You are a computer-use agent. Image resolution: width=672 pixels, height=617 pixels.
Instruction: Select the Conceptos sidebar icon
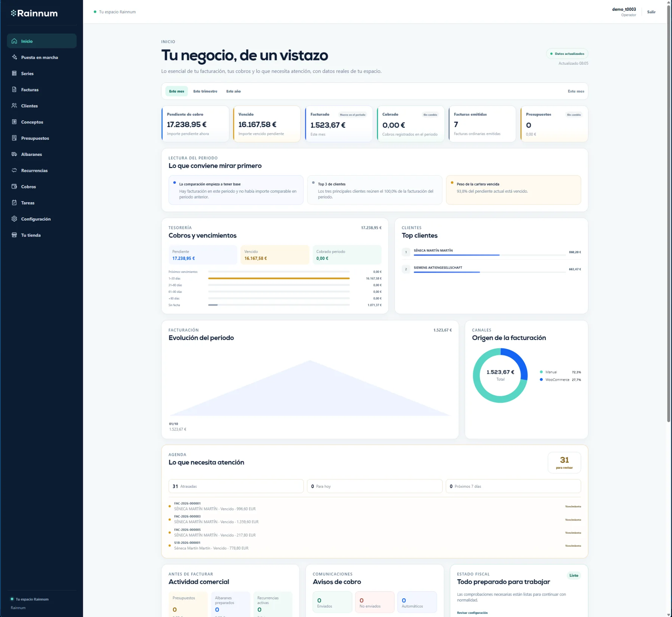tap(14, 122)
